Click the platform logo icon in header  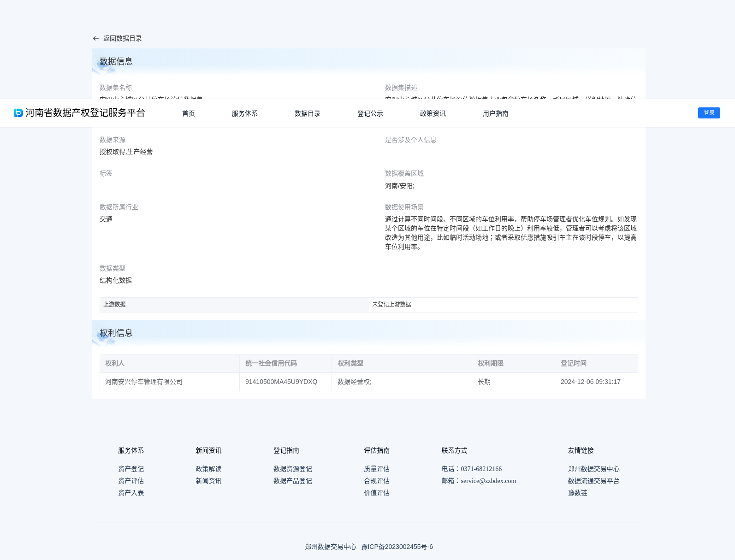(18, 113)
